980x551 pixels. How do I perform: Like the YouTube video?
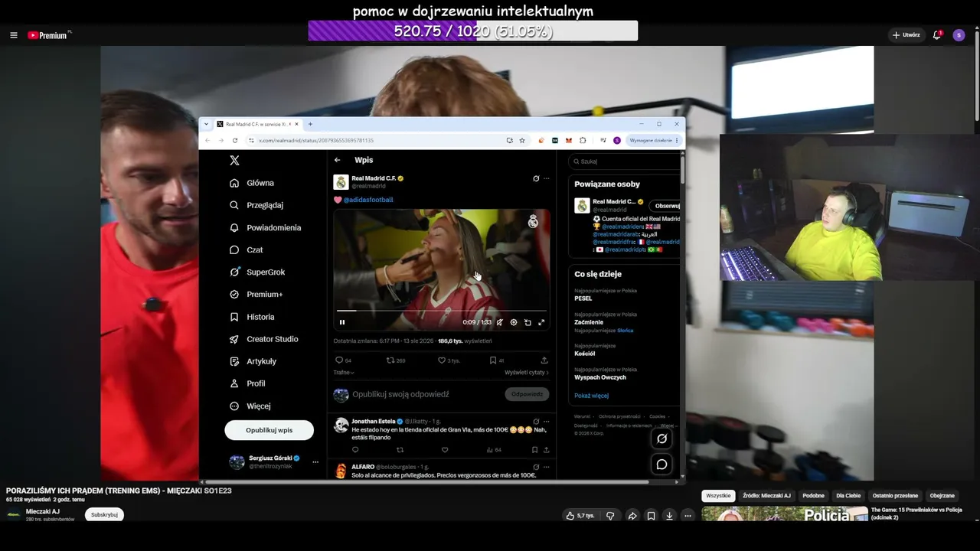coord(580,516)
